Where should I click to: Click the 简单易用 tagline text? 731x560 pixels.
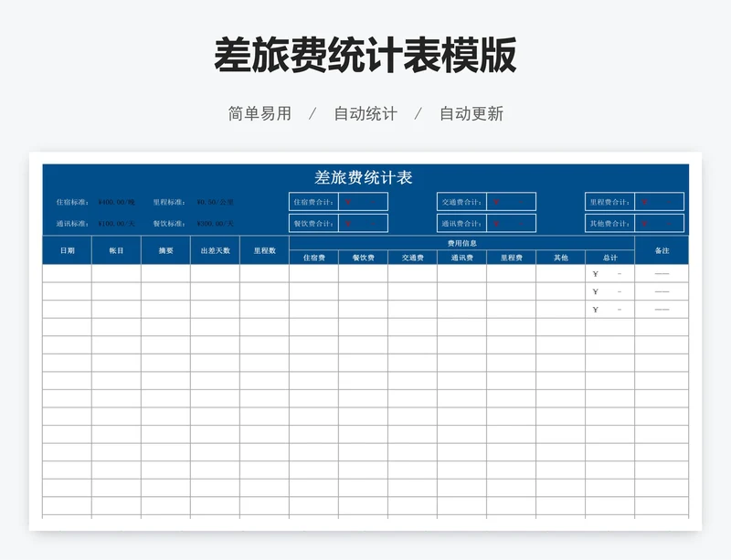pyautogui.click(x=260, y=113)
